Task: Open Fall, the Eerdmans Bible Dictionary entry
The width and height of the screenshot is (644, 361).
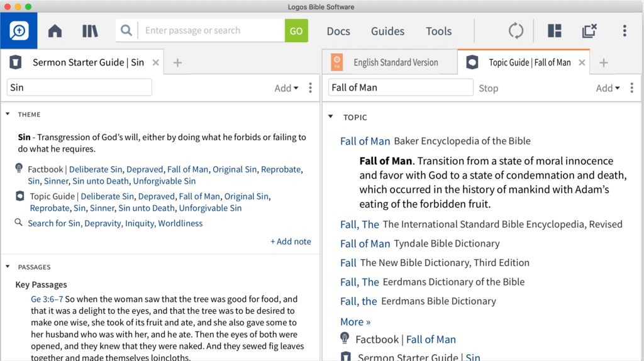Action: point(358,301)
